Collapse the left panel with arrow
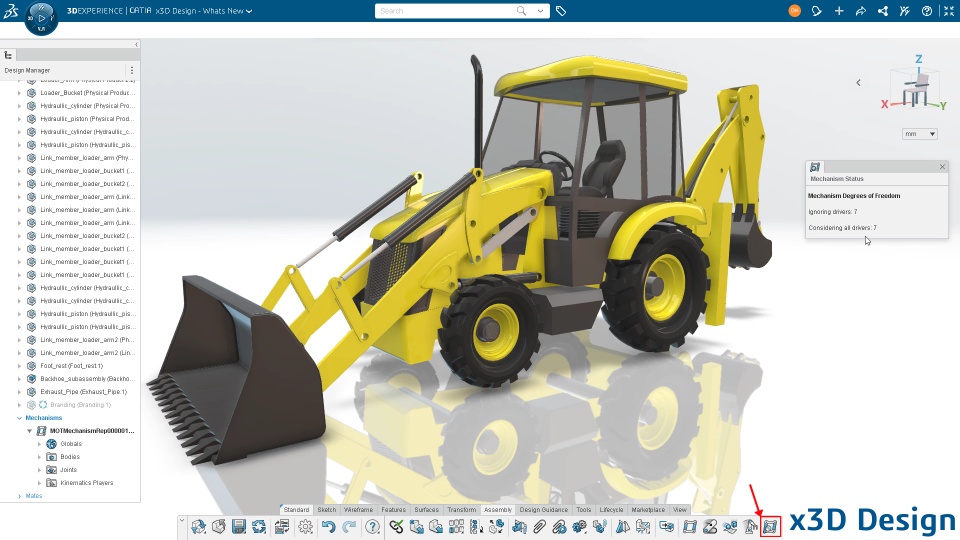The image size is (960, 540). click(136, 44)
